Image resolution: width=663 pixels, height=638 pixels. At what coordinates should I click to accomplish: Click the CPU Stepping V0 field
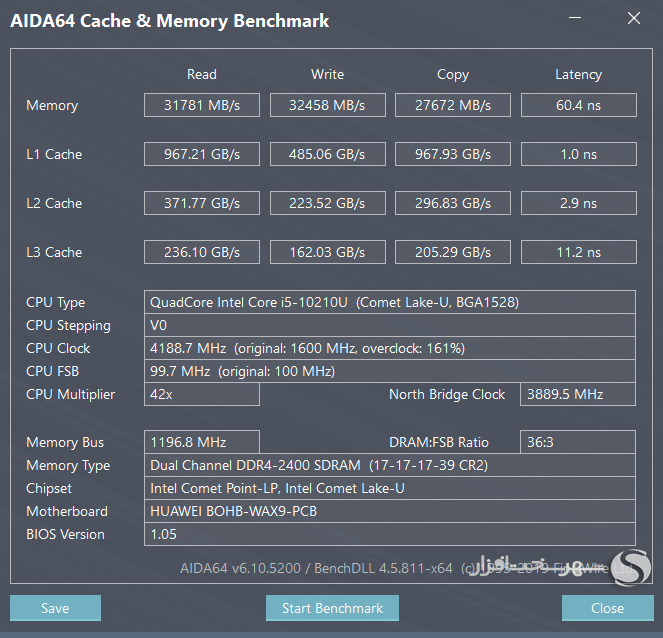[390, 325]
